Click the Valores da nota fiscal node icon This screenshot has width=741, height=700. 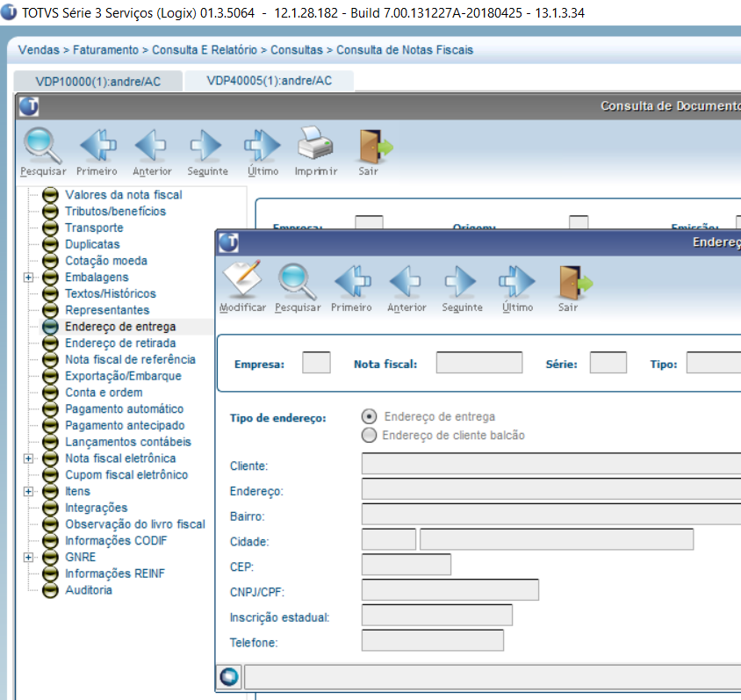click(x=50, y=195)
